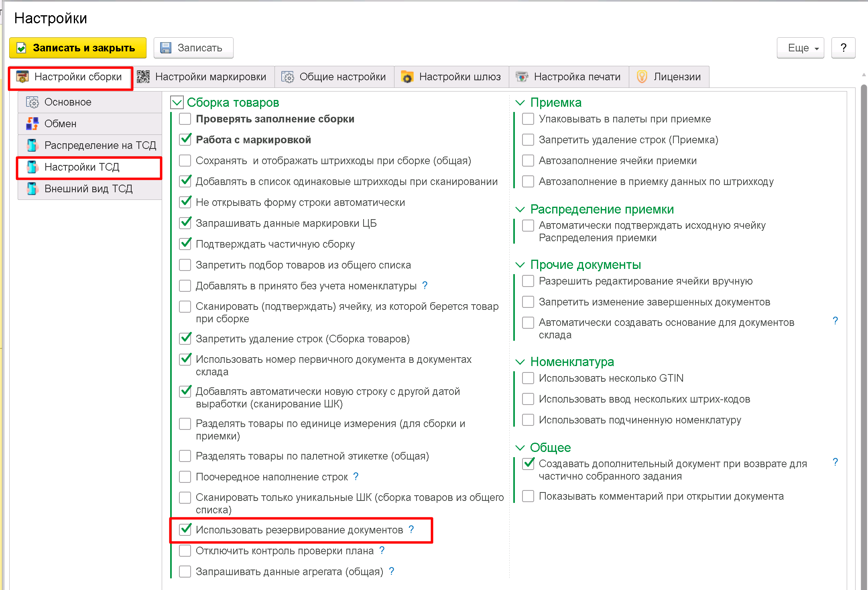Image resolution: width=868 pixels, height=590 pixels.
Task: Click the floppy disk Записать icon
Action: (165, 48)
